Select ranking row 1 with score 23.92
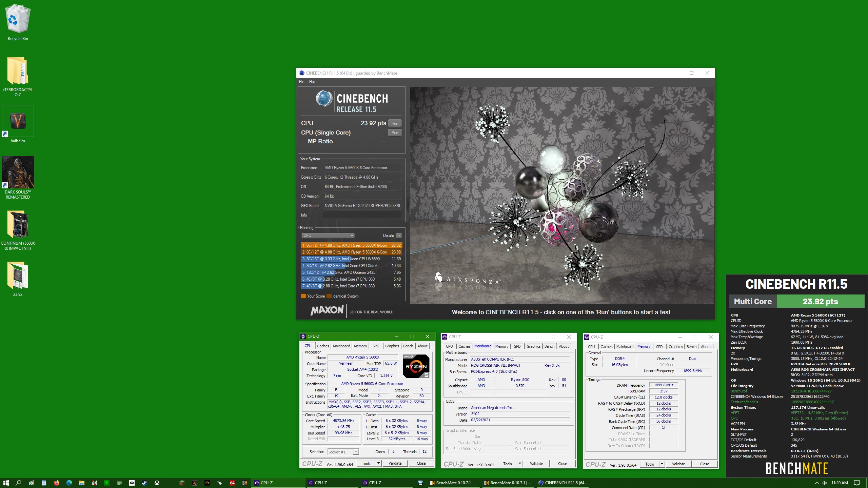Viewport: 868px width, 488px height. 351,245
